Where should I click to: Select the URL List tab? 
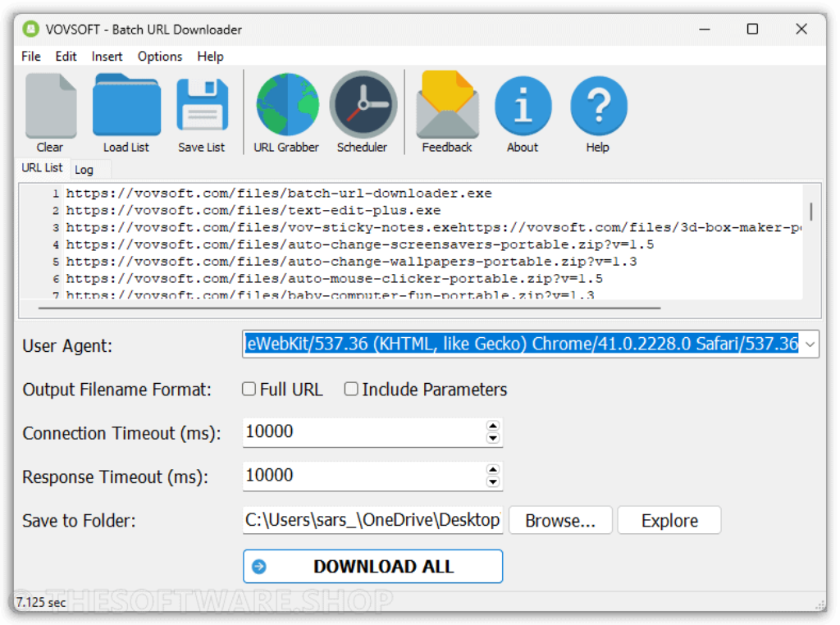coord(43,167)
